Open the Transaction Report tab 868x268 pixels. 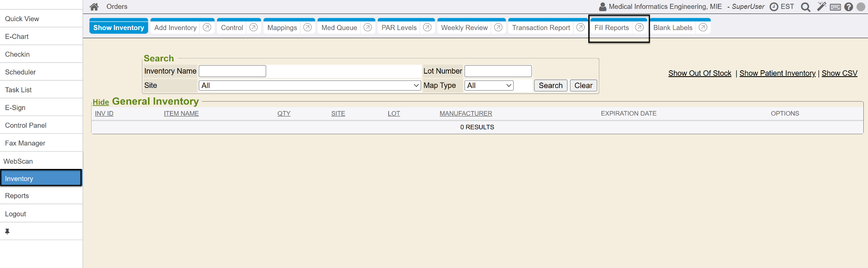click(x=541, y=28)
